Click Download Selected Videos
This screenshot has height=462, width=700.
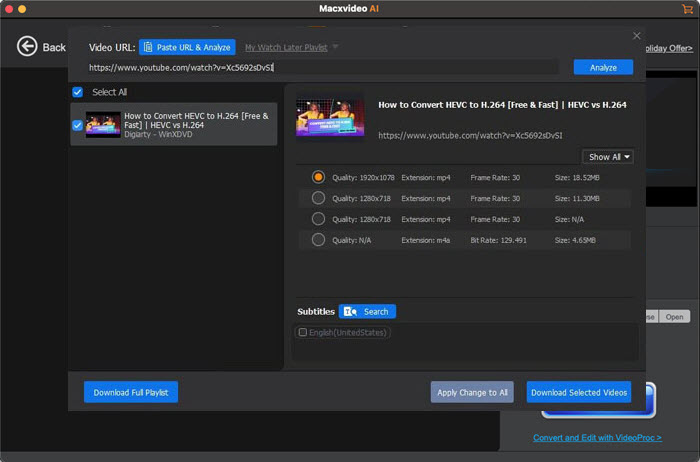coord(579,392)
